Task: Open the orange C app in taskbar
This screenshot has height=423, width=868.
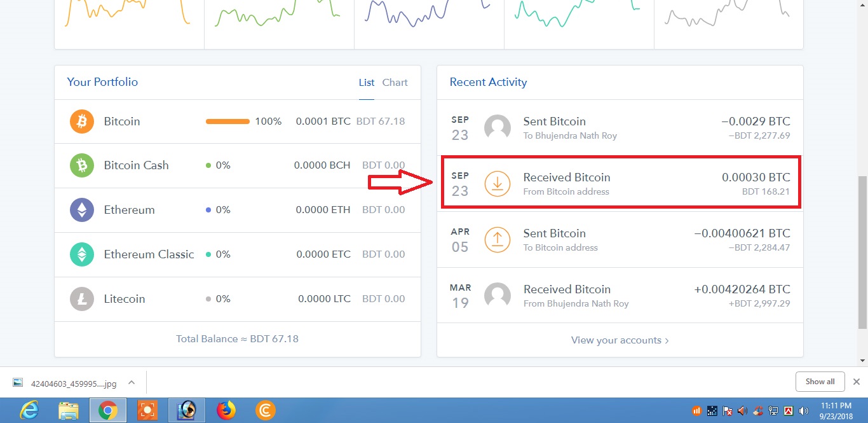Action: click(x=266, y=411)
